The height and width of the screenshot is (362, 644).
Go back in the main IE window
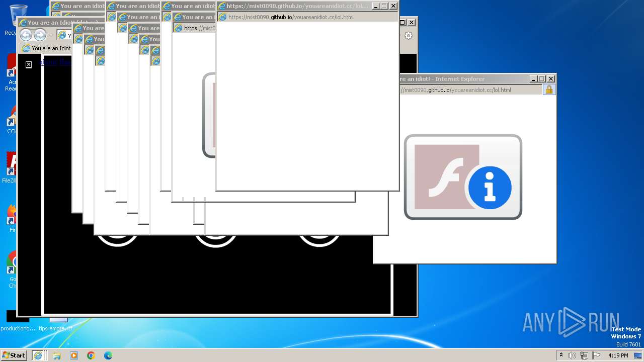(26, 35)
